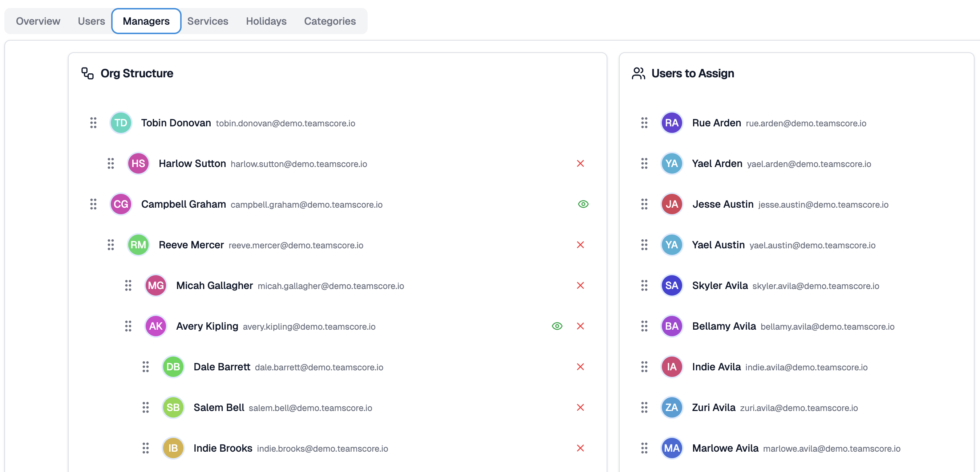Viewport: 980px width, 472px height.
Task: Click red X next to Micah Gallagher
Action: click(580, 286)
